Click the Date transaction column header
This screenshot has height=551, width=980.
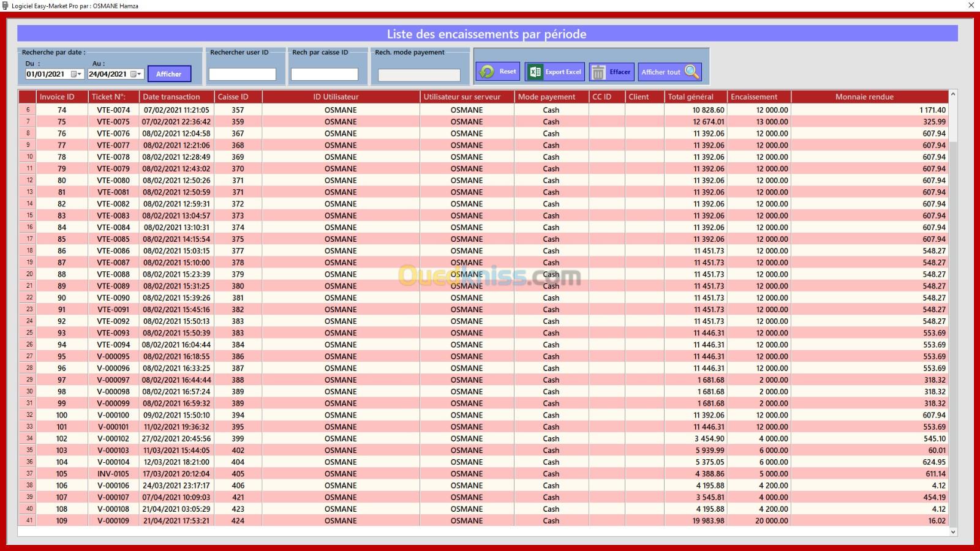(171, 97)
